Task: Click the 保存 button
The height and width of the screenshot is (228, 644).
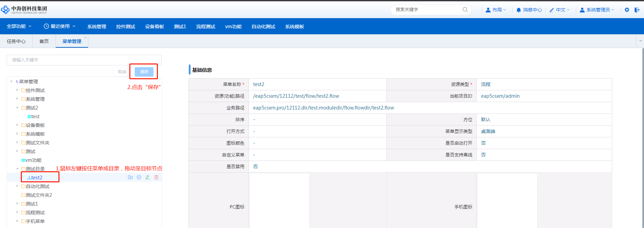Action: (x=144, y=72)
